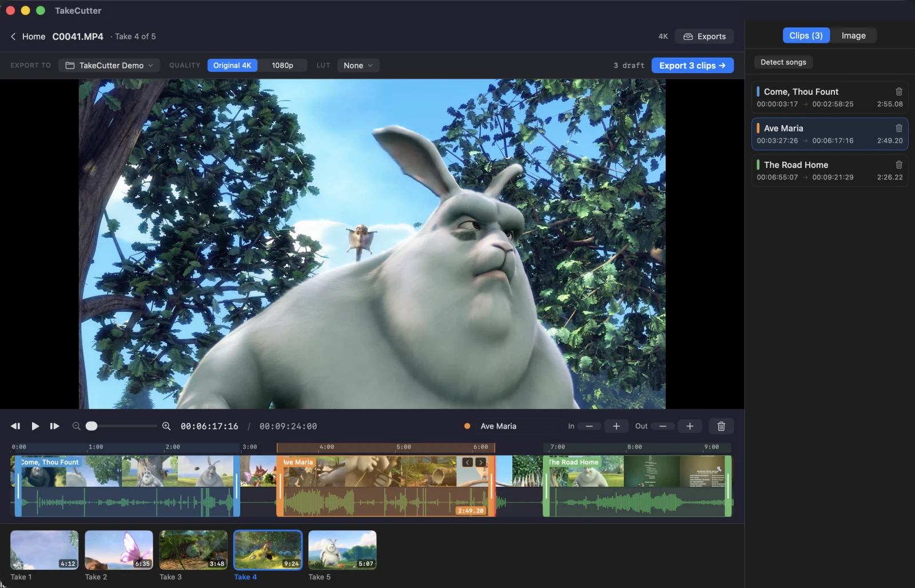
Task: Step forward one frame
Action: click(54, 426)
